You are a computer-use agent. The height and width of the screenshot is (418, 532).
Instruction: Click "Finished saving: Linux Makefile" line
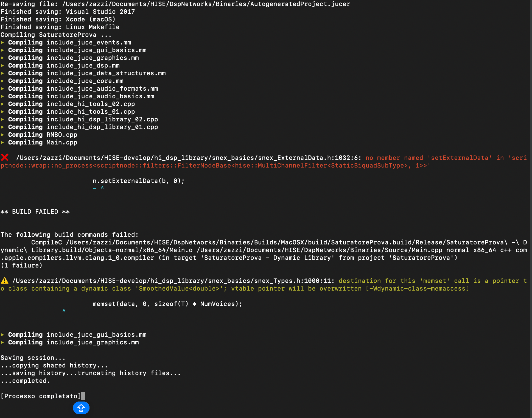coord(60,27)
